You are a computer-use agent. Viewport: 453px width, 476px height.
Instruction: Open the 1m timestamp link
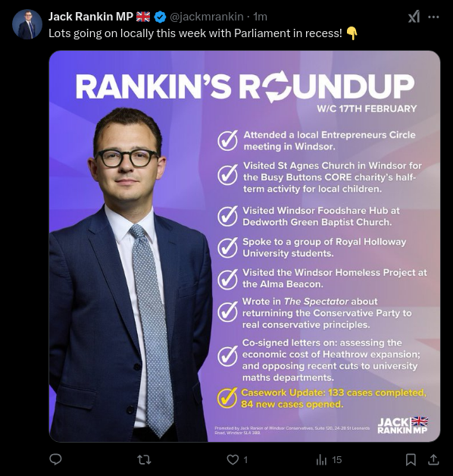click(x=260, y=17)
